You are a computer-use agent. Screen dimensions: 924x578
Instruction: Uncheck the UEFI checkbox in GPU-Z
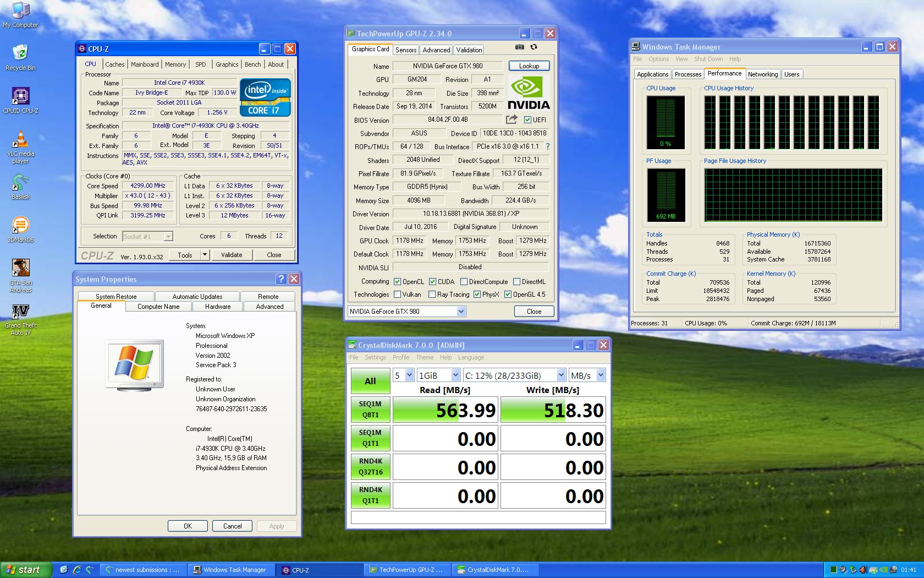tap(526, 119)
